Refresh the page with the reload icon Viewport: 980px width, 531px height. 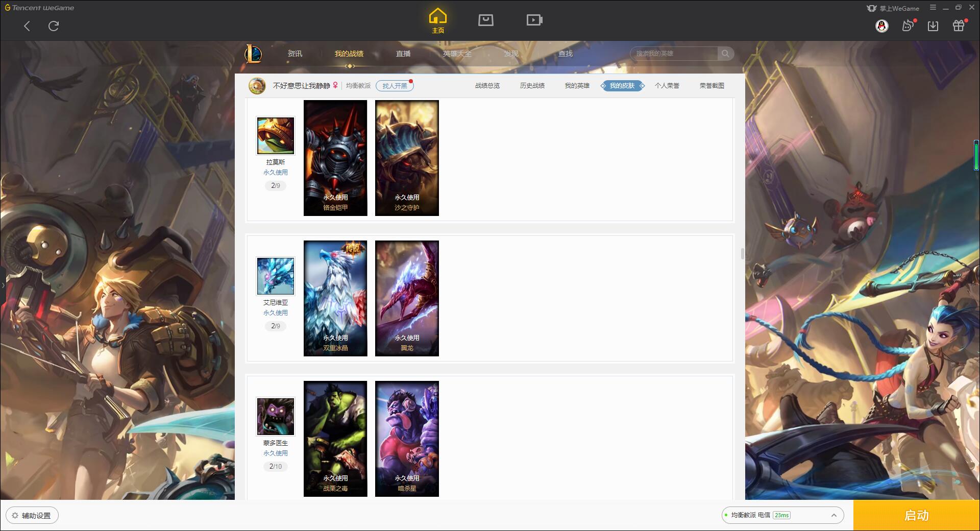click(x=54, y=26)
